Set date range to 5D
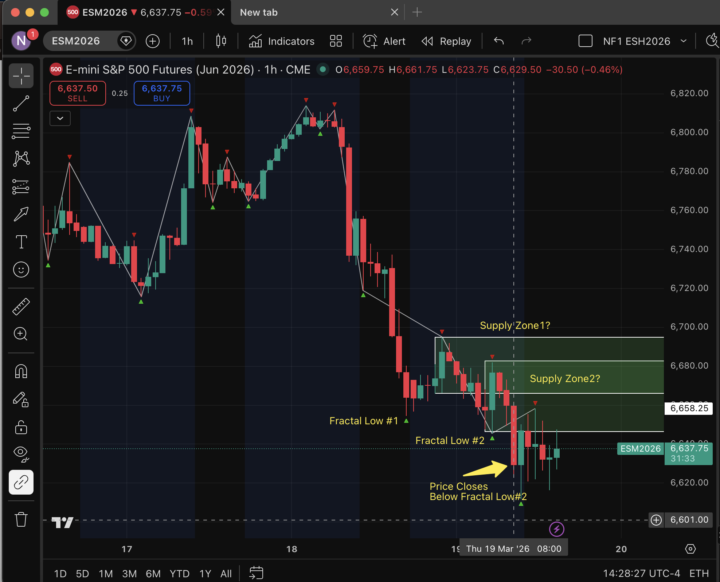This screenshot has width=720, height=582. 82,574
